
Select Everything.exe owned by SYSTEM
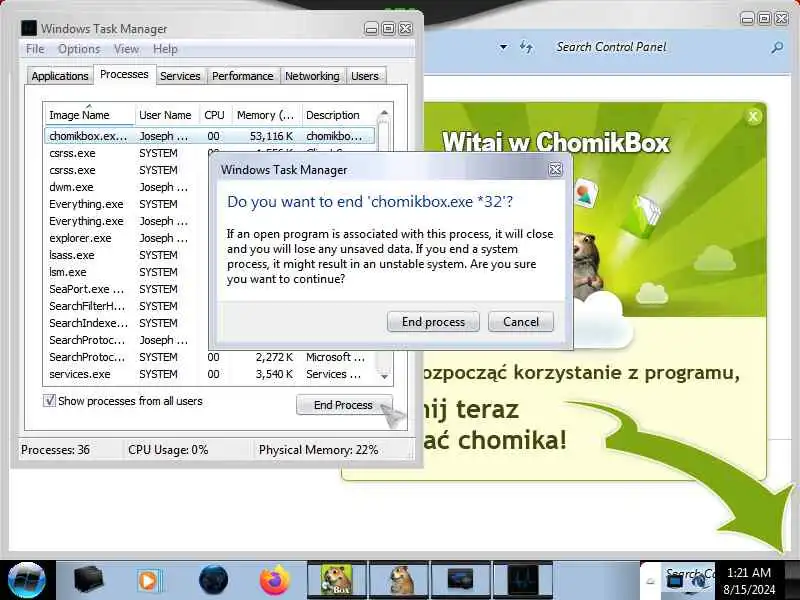(x=86, y=204)
